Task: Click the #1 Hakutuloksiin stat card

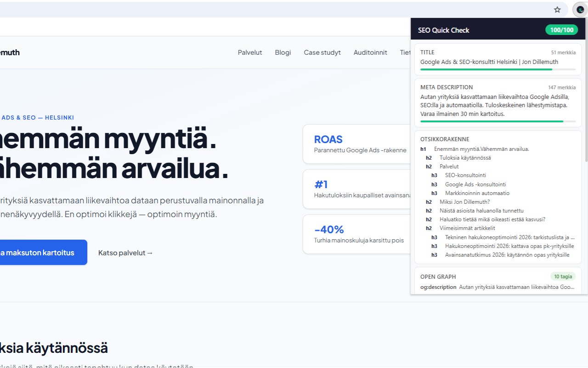Action: [x=356, y=189]
